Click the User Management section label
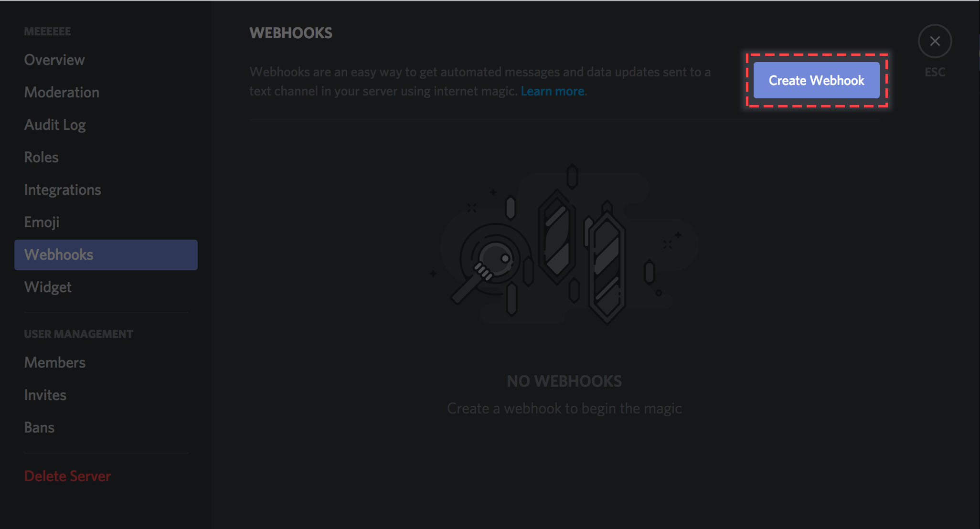Viewport: 980px width, 529px height. click(x=78, y=334)
